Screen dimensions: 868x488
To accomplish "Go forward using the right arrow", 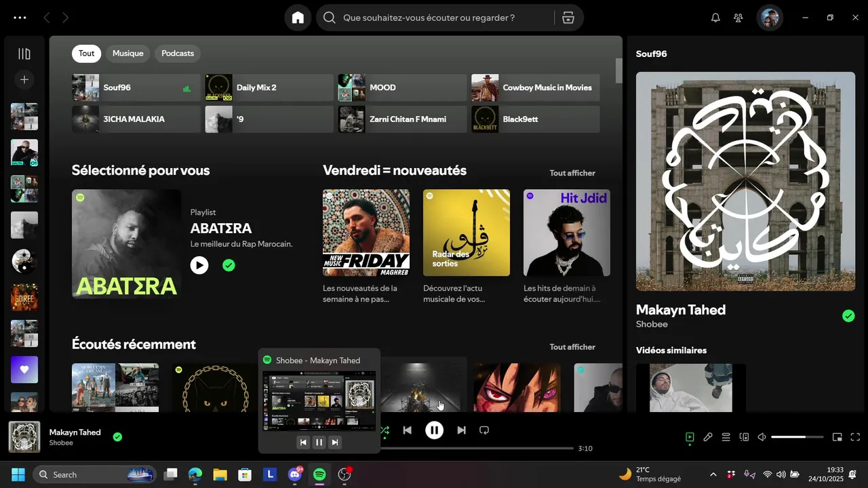I will pos(65,18).
